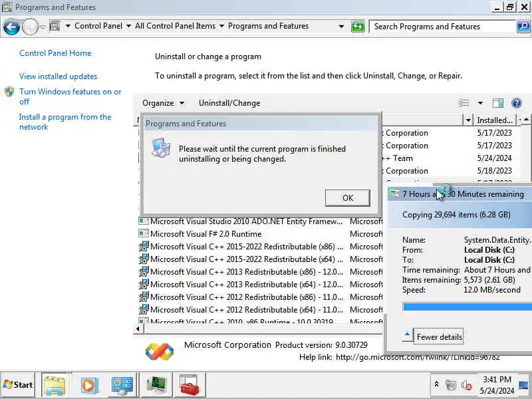Expand arrow after Control Panel breadcrumb
The width and height of the screenshot is (532, 399).
point(128,26)
